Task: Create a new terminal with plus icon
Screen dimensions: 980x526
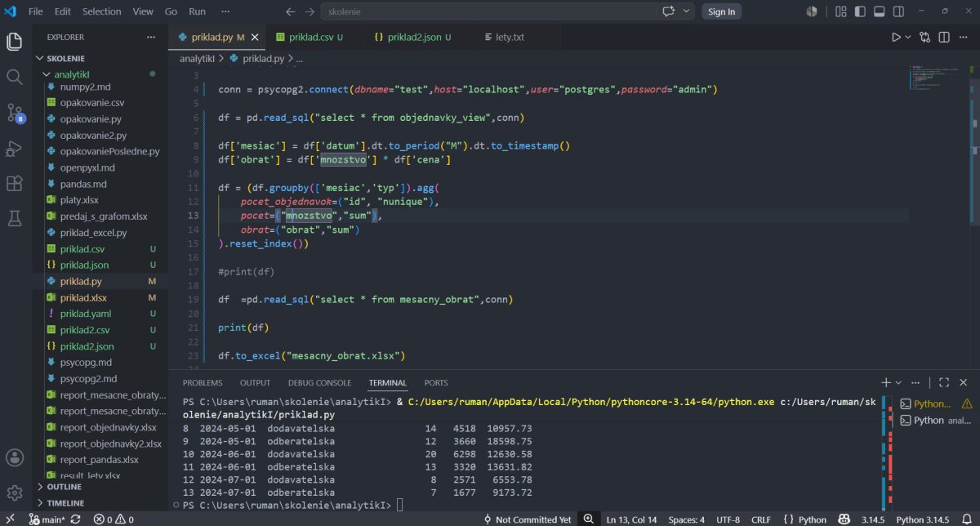Action: tap(886, 382)
